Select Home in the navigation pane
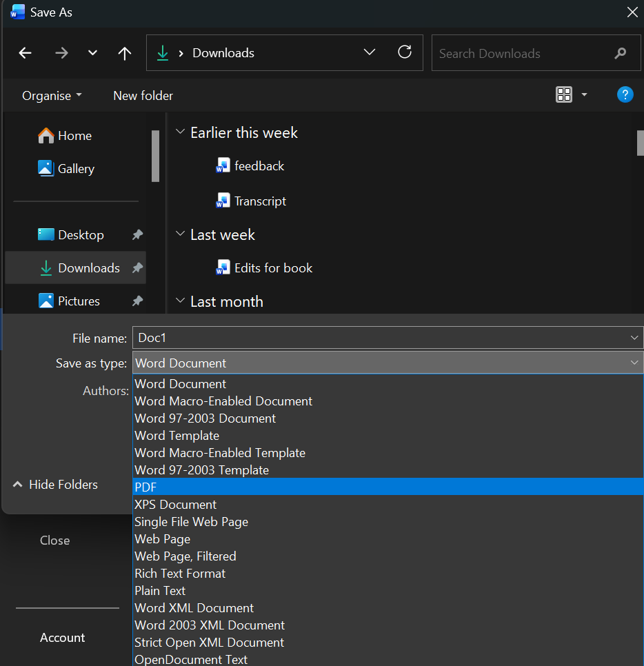Image resolution: width=644 pixels, height=666 pixels. click(74, 135)
